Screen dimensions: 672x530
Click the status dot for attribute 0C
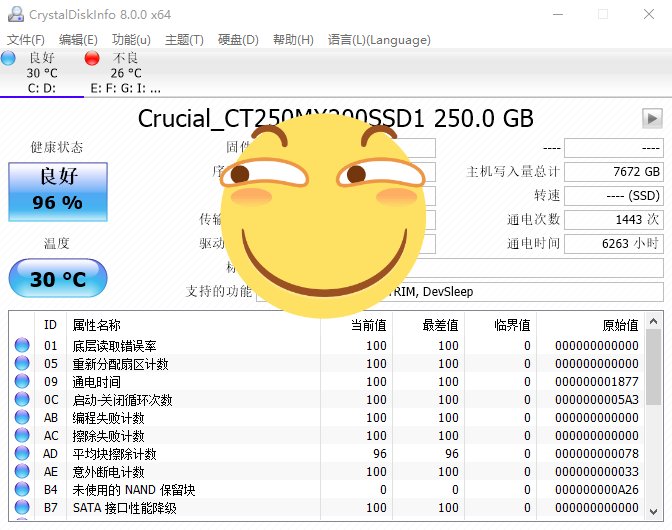pos(22,399)
